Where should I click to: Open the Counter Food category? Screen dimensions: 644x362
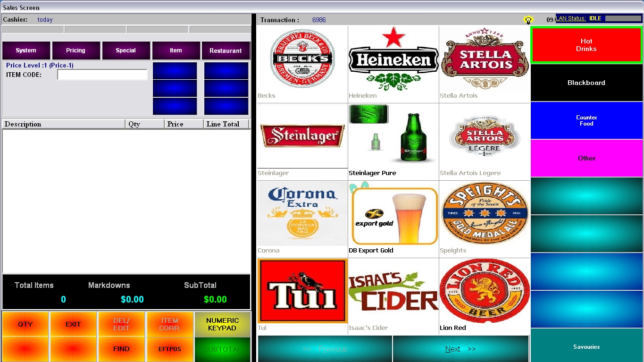tap(586, 120)
